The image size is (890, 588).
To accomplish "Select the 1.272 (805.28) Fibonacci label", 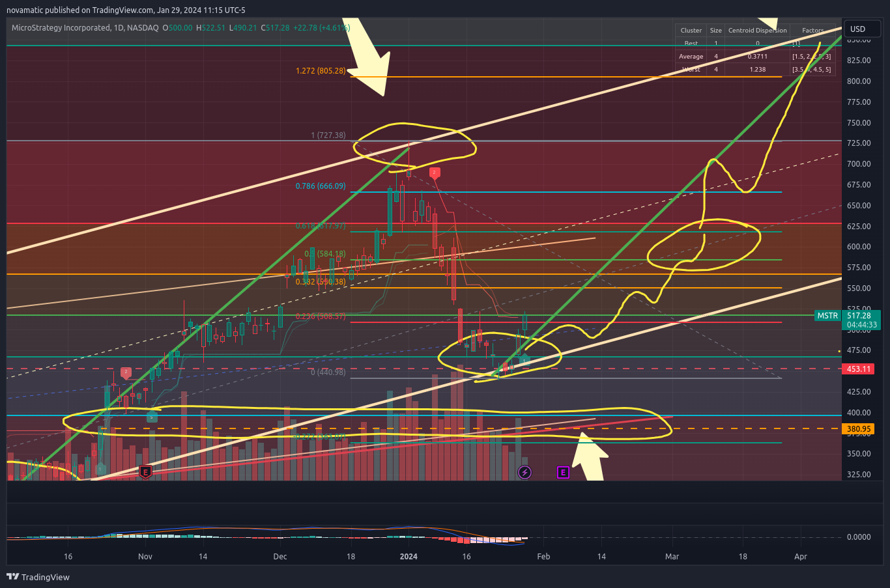I will (x=321, y=71).
